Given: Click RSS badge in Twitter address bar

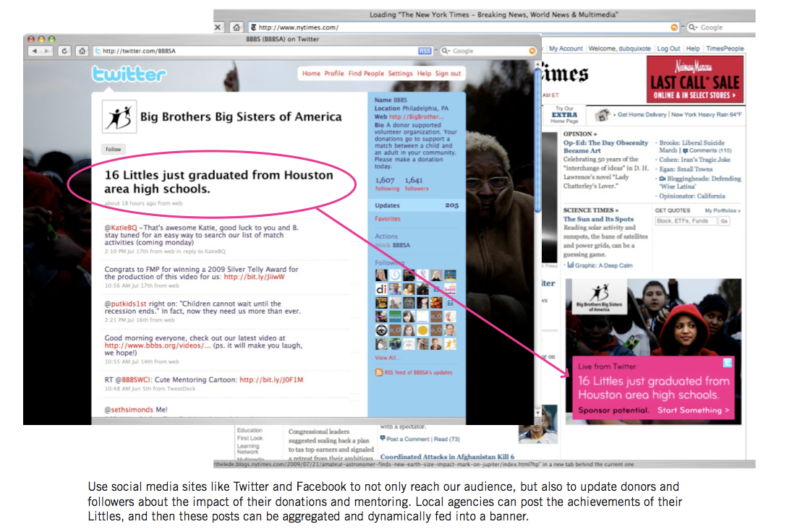Looking at the screenshot, I should point(425,51).
